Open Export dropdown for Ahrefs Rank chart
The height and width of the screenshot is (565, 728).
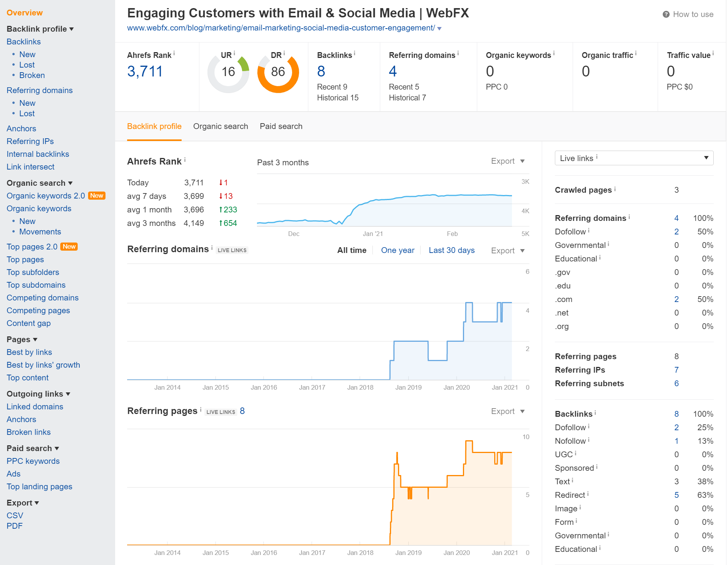(508, 161)
